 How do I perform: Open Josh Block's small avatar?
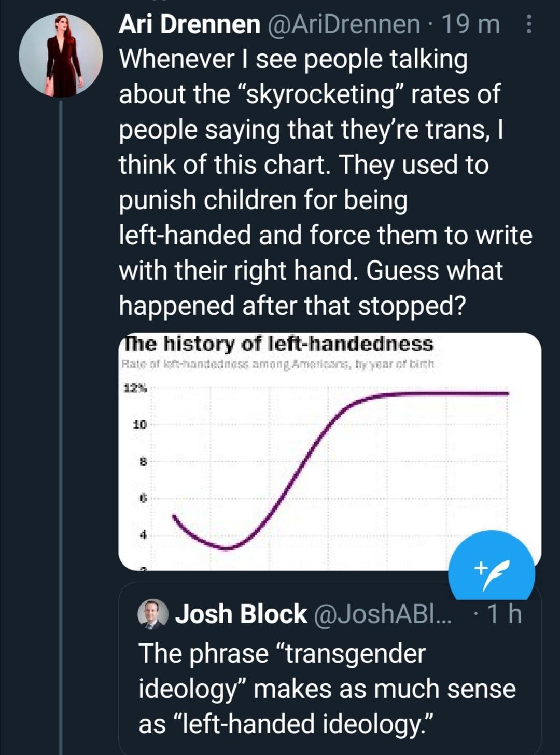click(x=153, y=614)
